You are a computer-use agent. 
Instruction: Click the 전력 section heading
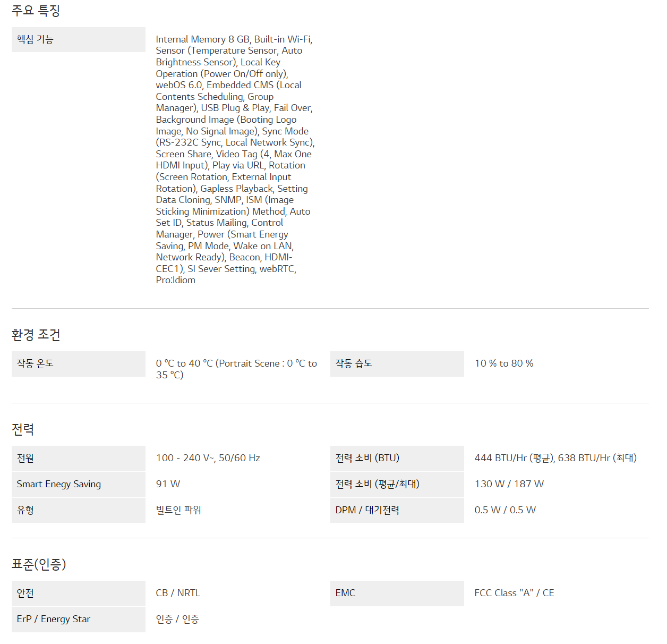(23, 429)
